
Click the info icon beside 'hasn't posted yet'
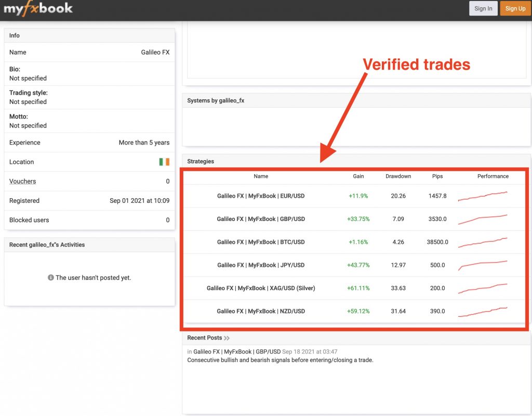50,278
